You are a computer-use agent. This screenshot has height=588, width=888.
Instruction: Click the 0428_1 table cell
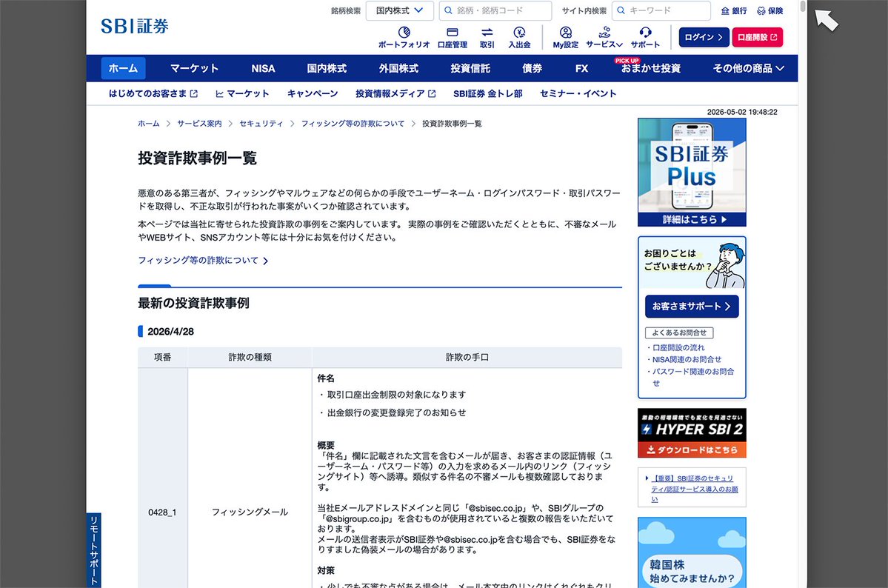pos(162,512)
